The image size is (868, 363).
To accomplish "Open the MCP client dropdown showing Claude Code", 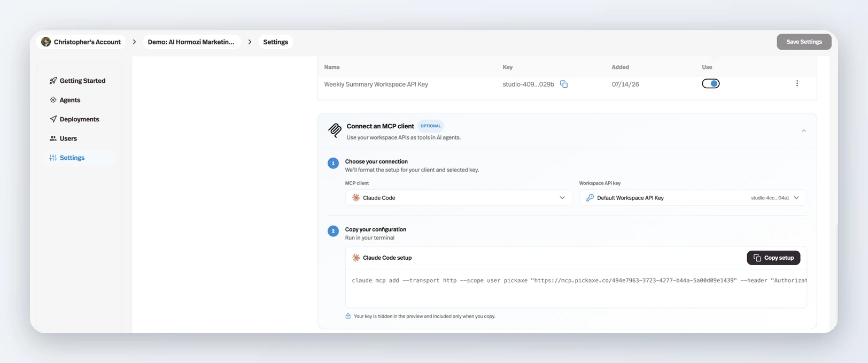I will pos(459,198).
